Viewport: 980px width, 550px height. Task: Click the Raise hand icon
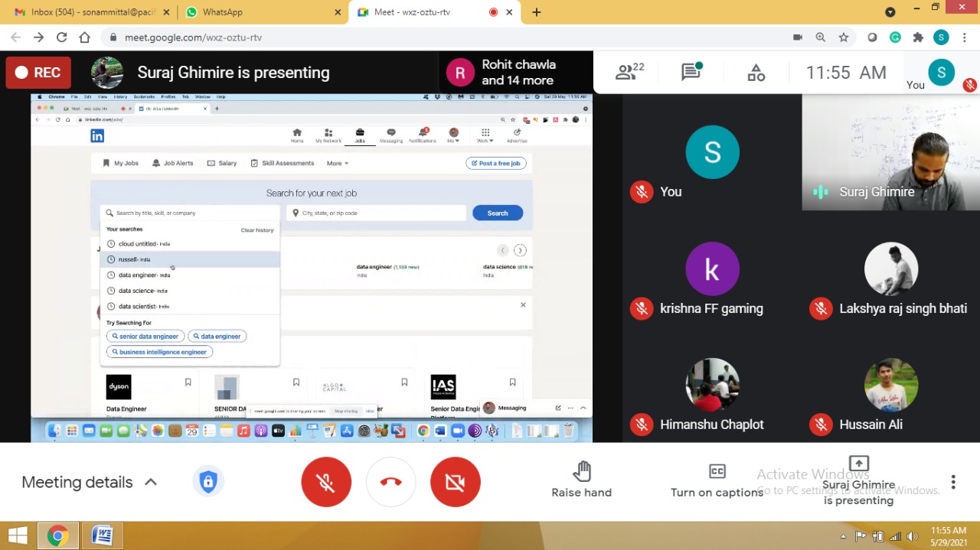pyautogui.click(x=582, y=472)
